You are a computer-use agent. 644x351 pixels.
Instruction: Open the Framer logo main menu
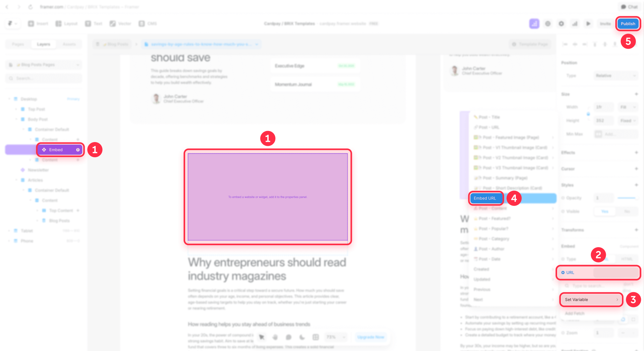coord(12,24)
